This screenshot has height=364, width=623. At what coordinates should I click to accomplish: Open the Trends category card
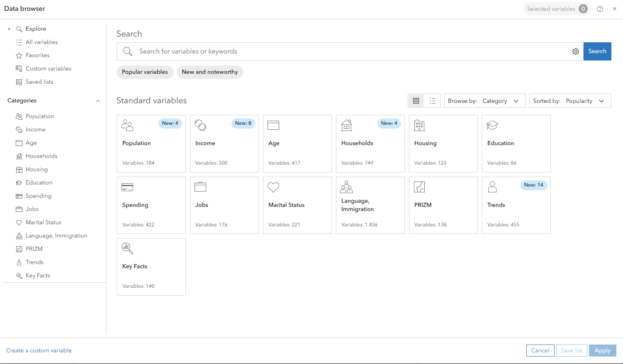pyautogui.click(x=516, y=205)
